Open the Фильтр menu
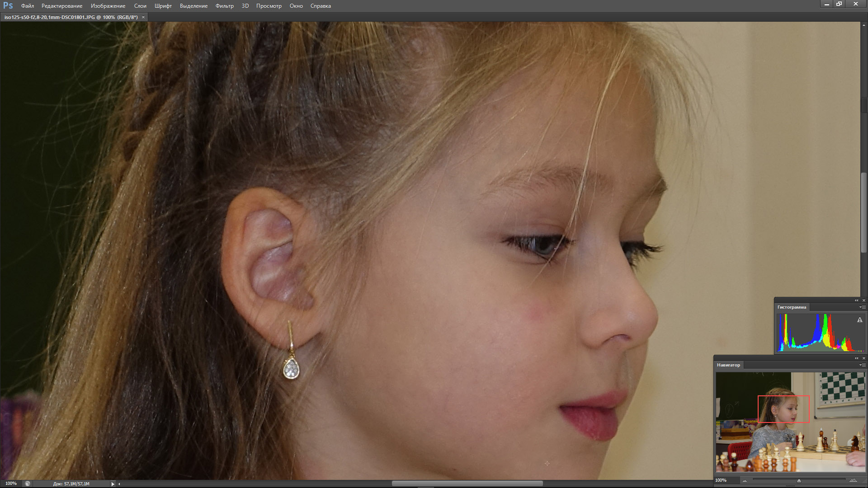 click(x=224, y=6)
